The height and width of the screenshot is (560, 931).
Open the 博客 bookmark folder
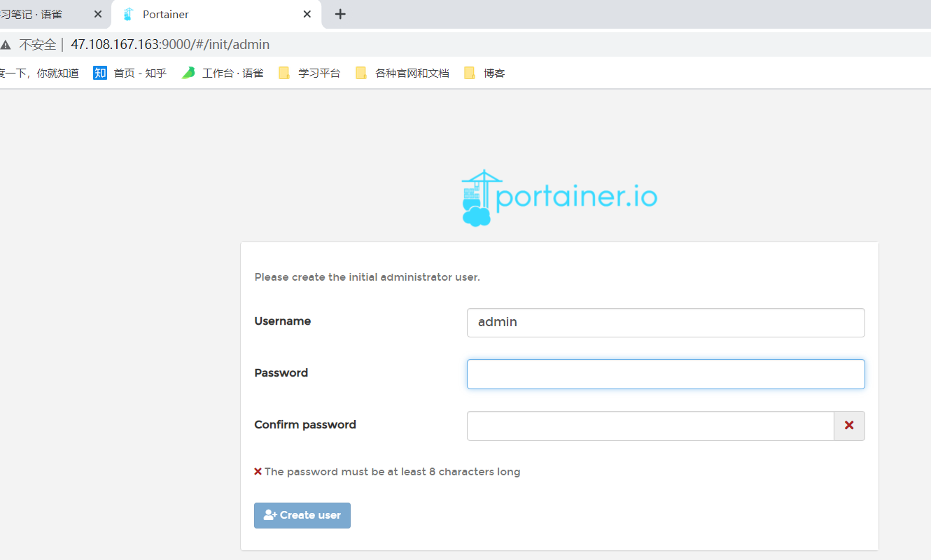coord(484,73)
